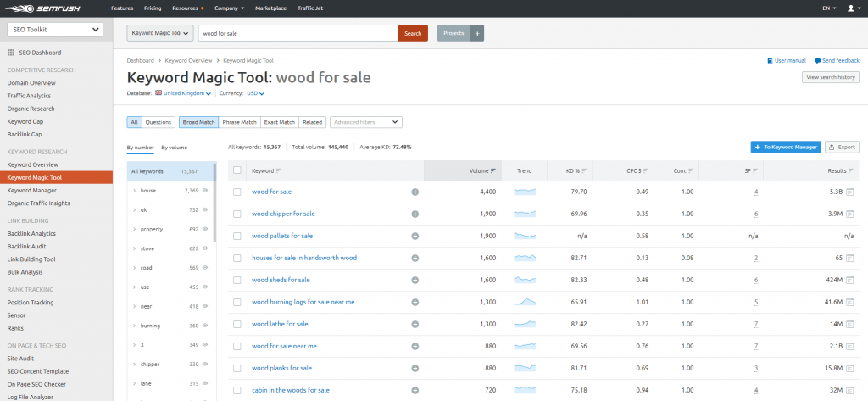Switch to Phrase Match tab

click(x=239, y=122)
